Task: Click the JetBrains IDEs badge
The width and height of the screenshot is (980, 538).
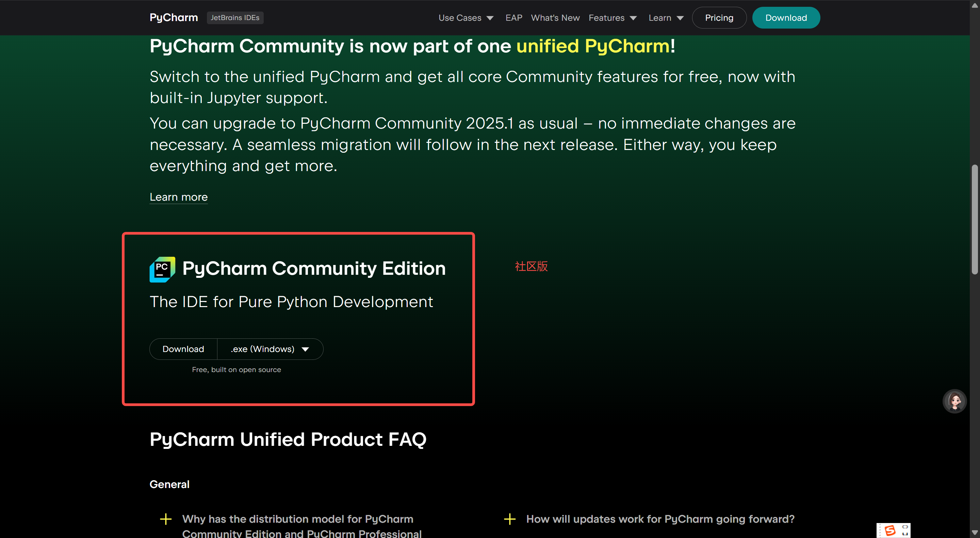Action: (x=235, y=18)
